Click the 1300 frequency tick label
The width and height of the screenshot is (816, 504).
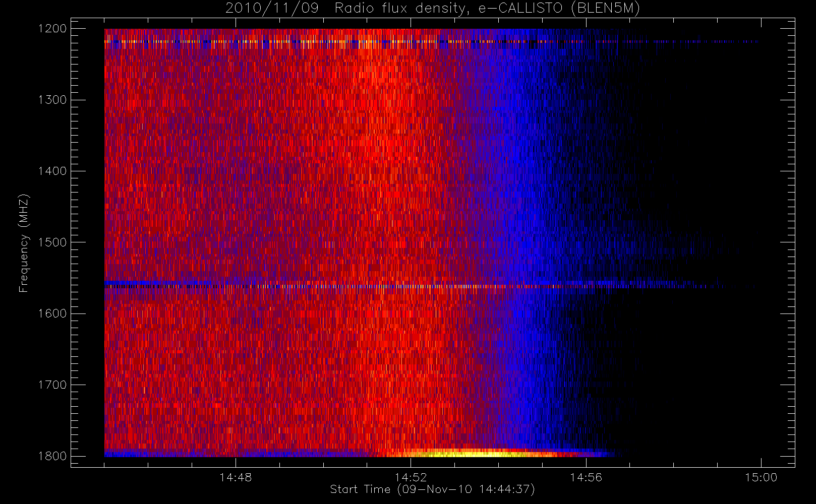click(x=52, y=100)
